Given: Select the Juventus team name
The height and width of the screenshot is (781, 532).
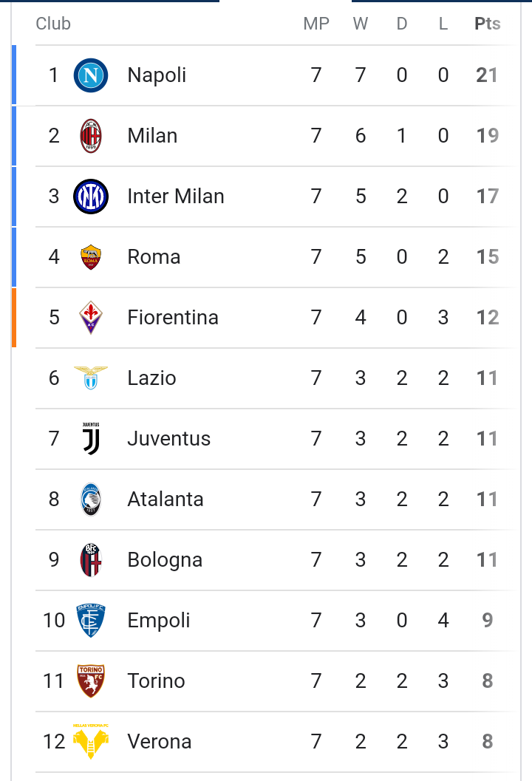Looking at the screenshot, I should pyautogui.click(x=169, y=438).
